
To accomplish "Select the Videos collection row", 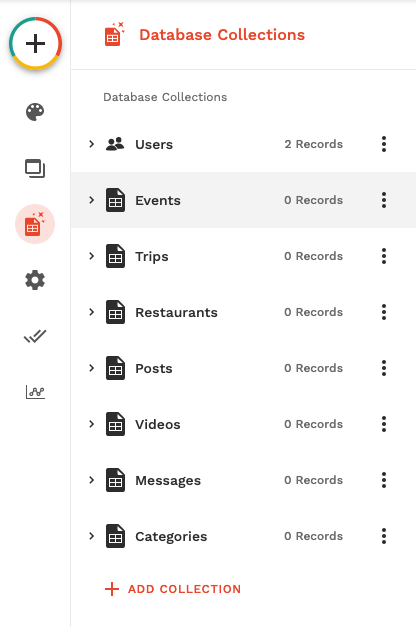I will coord(243,424).
